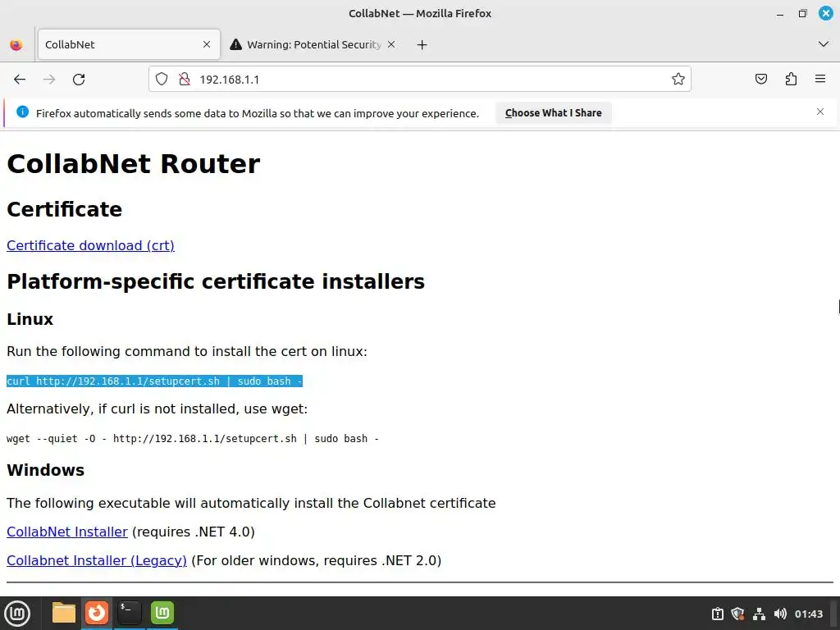View connection not secure lock icon
Image resolution: width=840 pixels, height=630 pixels.
point(185,80)
